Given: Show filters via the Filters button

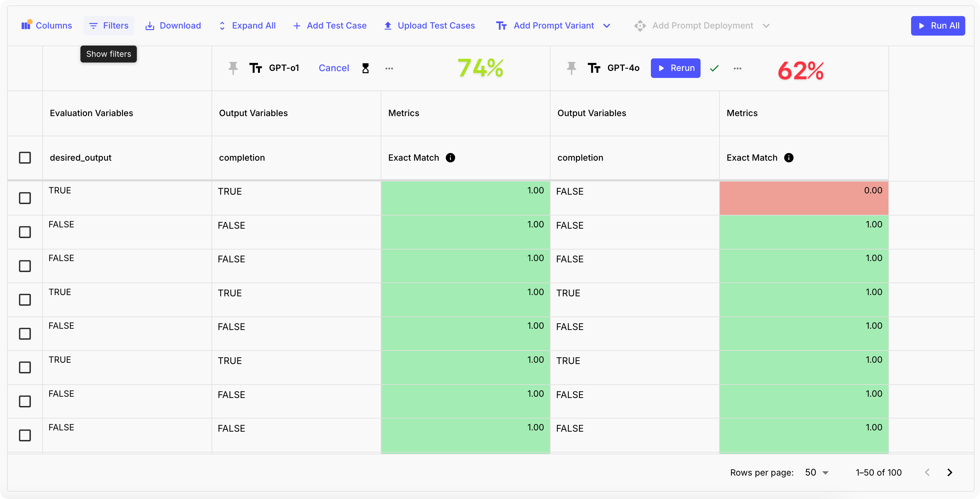Looking at the screenshot, I should click(109, 26).
